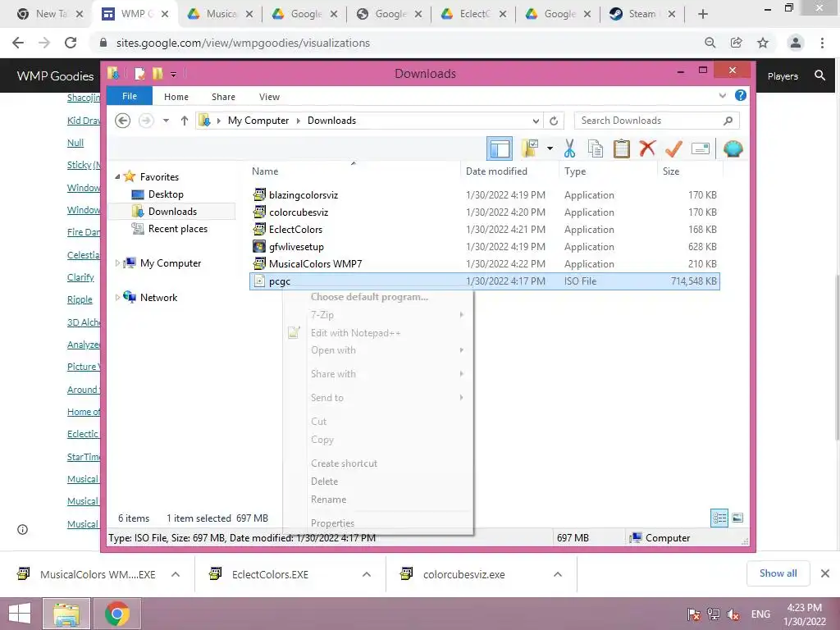Image resolution: width=840 pixels, height=630 pixels.
Task: Open the Home ribbon tab
Action: click(x=176, y=97)
